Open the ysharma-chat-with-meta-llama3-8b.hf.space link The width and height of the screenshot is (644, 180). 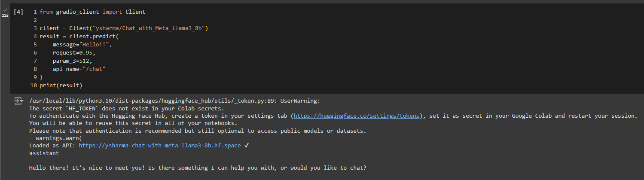[160, 146]
